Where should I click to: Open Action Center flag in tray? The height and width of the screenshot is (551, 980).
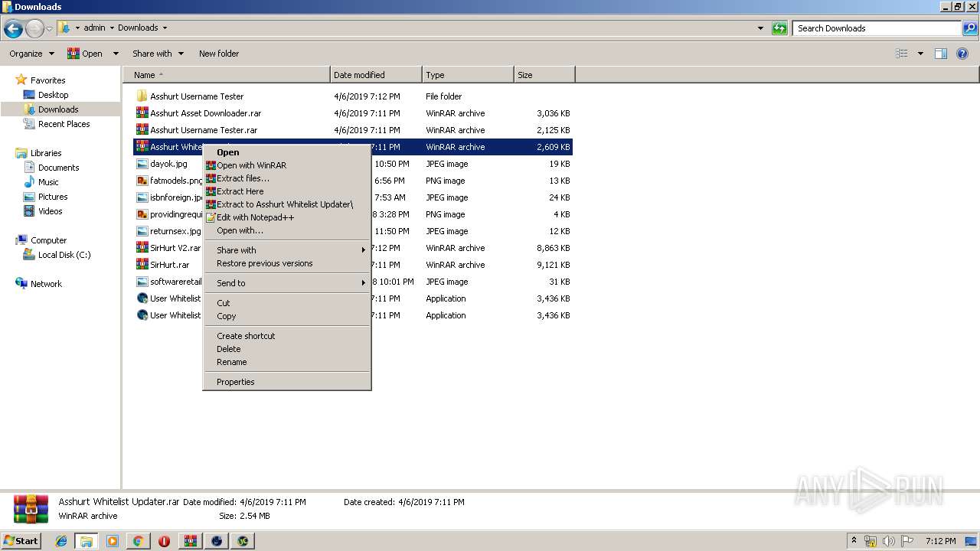(x=907, y=541)
